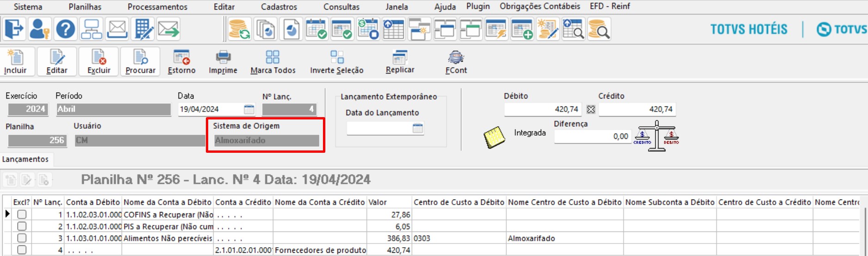Check the Excl? box for entry 4

[22, 250]
